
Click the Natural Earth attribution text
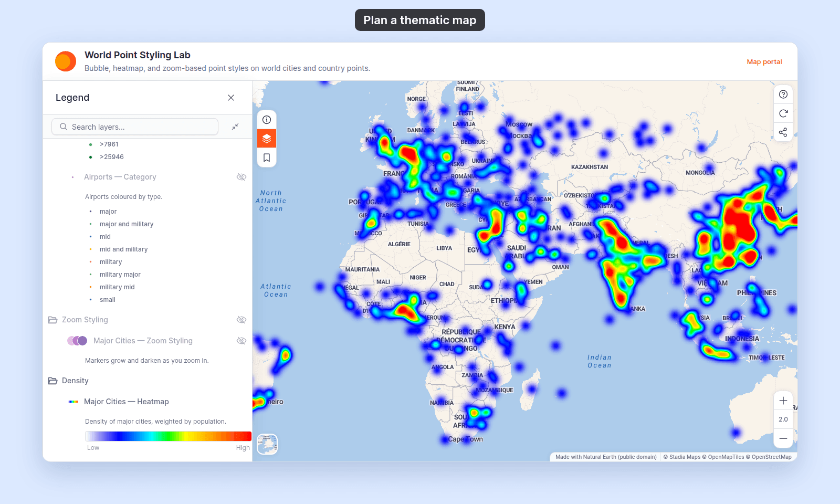[606, 457]
